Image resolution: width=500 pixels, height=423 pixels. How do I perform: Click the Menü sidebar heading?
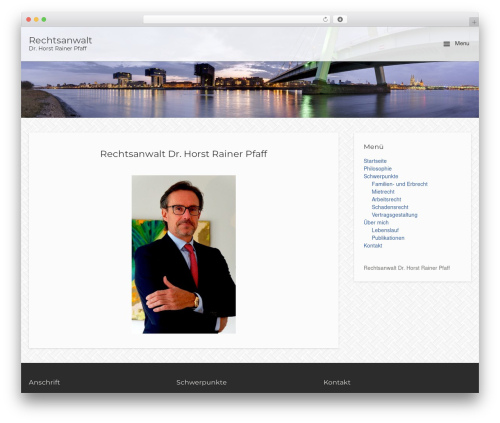tap(373, 147)
